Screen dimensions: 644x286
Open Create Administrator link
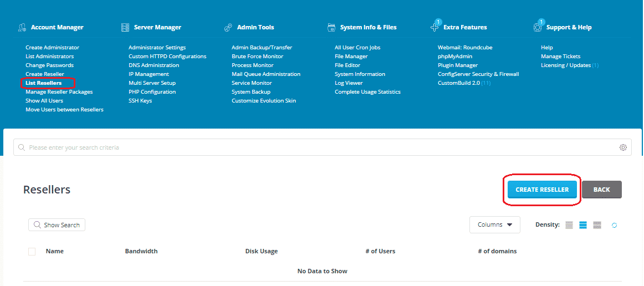click(52, 48)
